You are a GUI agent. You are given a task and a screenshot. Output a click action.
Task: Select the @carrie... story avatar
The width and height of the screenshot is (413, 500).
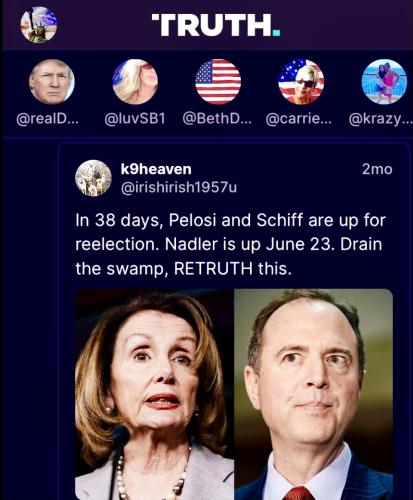[301, 82]
